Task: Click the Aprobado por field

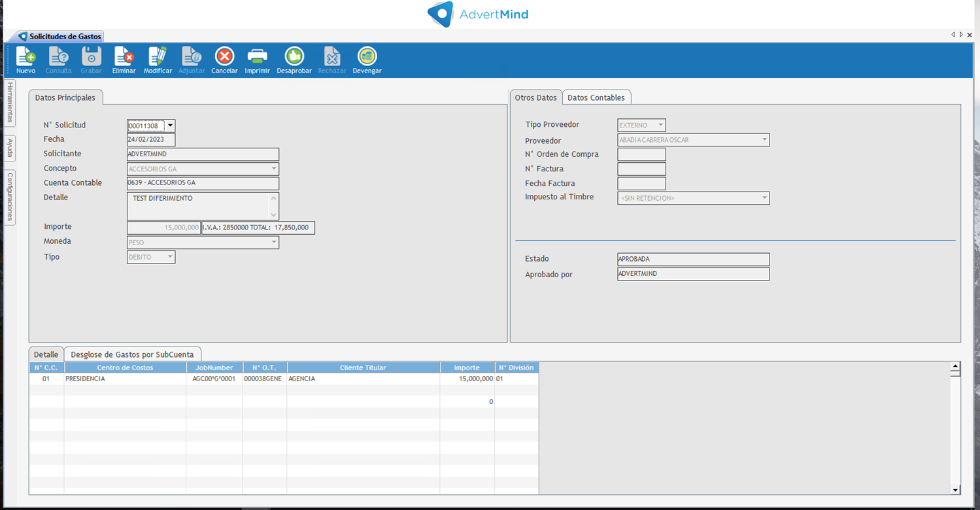Action: 693,274
